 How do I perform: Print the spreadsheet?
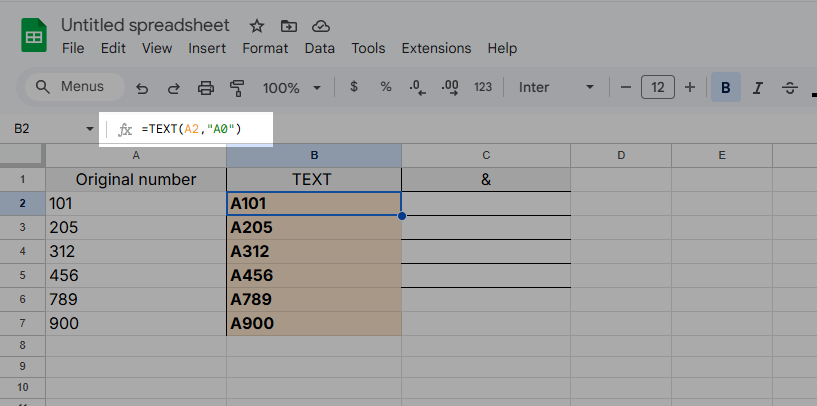[x=206, y=88]
